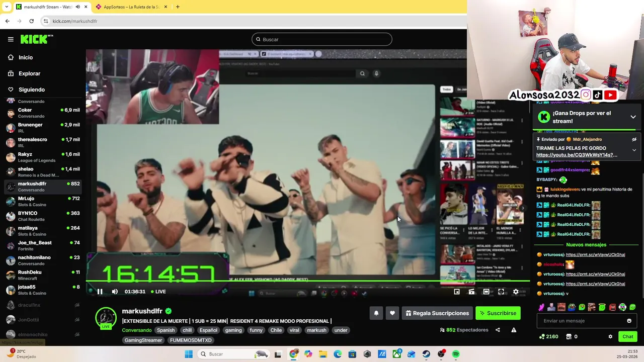Open the chat shop icon
The image size is (644, 362).
(569, 336)
